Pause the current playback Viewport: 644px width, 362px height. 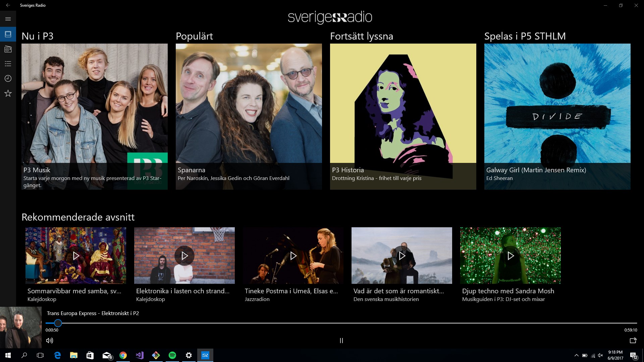click(341, 341)
